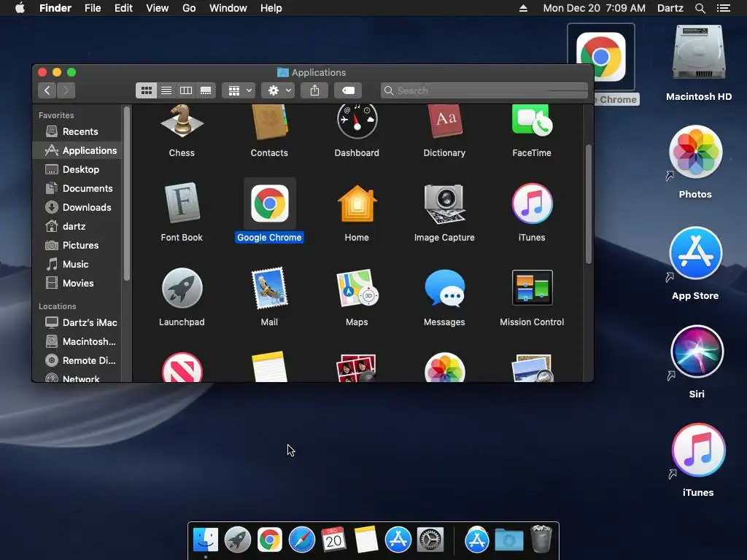Switch Finder to list view

point(166,90)
